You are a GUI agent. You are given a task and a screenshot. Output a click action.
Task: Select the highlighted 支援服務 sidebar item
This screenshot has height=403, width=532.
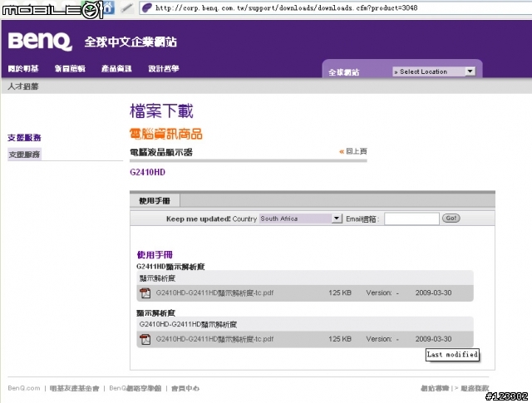[24, 155]
